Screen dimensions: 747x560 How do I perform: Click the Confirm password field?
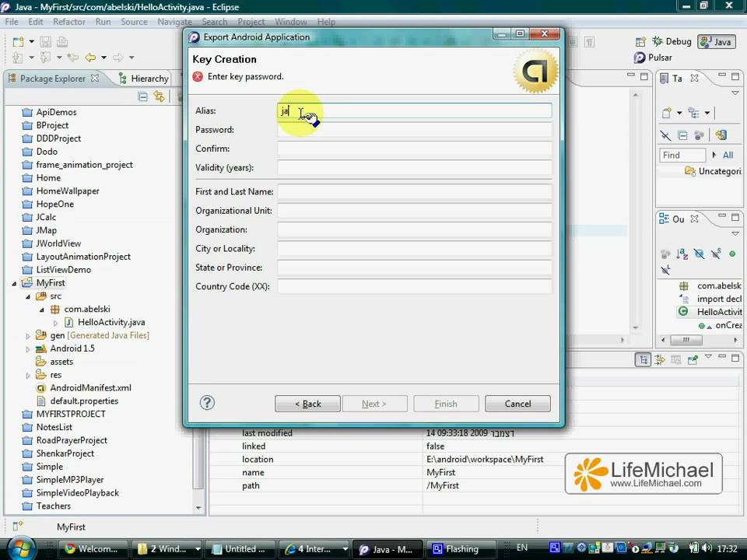click(x=415, y=149)
